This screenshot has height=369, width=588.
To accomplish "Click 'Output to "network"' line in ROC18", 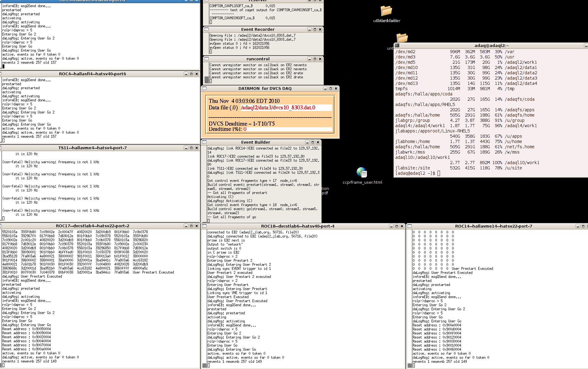I will (x=225, y=244).
